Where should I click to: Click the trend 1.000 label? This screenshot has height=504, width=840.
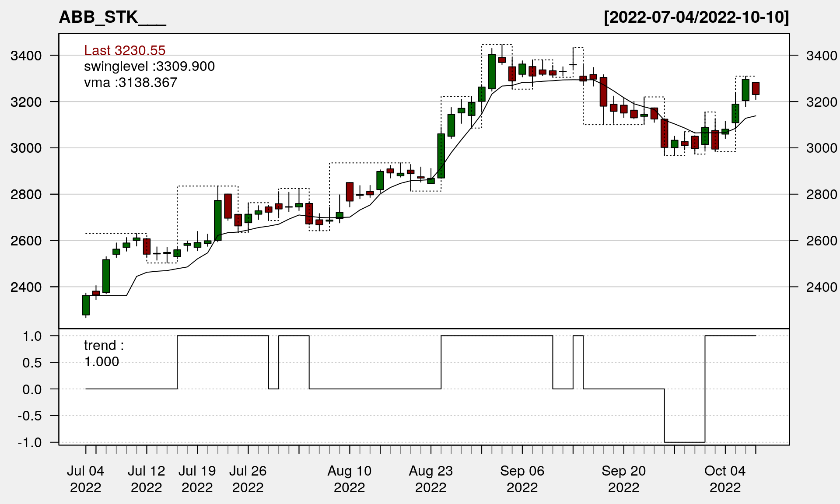(x=103, y=353)
